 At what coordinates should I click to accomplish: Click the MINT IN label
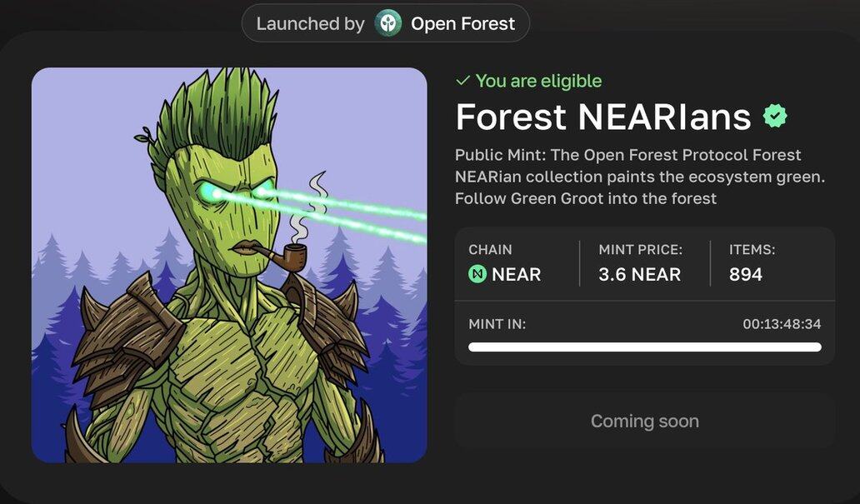tap(497, 324)
